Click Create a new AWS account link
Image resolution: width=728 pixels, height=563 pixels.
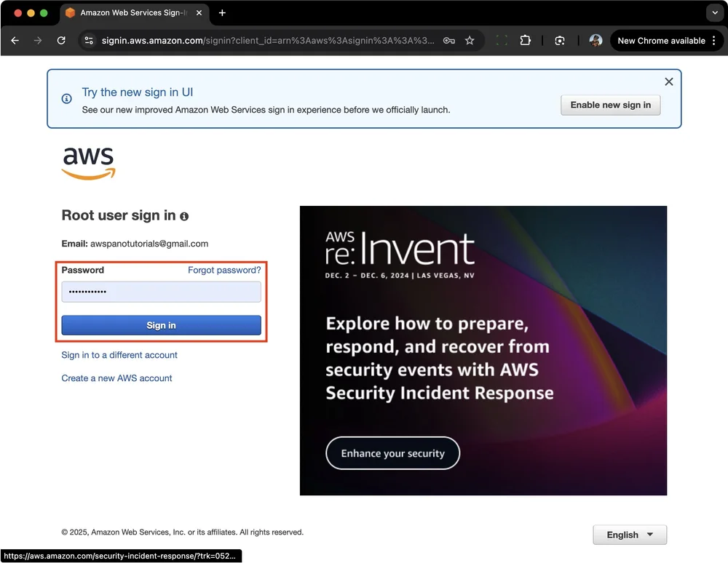pos(116,378)
